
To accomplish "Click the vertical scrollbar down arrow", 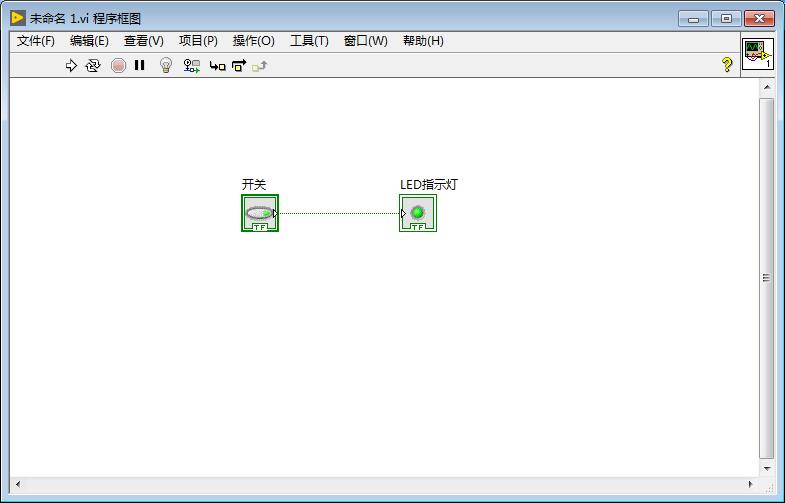I will pos(767,468).
